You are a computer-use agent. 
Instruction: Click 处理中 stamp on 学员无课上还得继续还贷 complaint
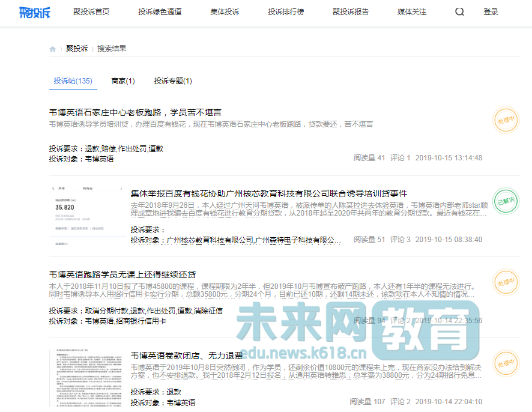pyautogui.click(x=506, y=282)
